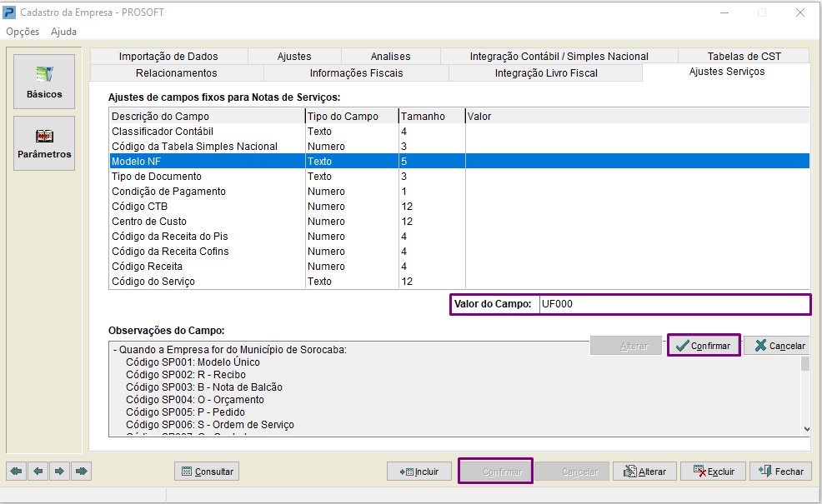Viewport: 822px width, 504px height.
Task: Open the Parâmetros sidebar section
Action: pos(44,142)
